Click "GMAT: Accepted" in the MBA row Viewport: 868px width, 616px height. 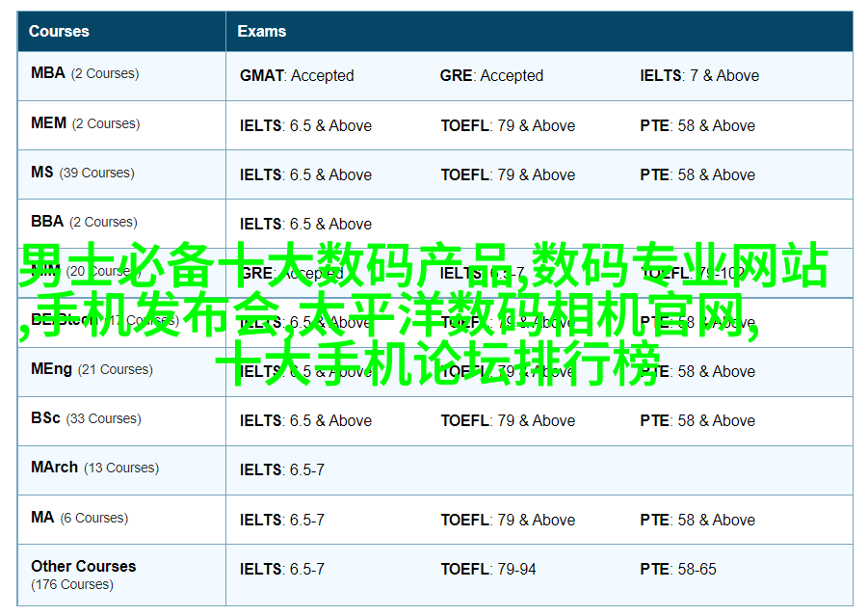[297, 75]
